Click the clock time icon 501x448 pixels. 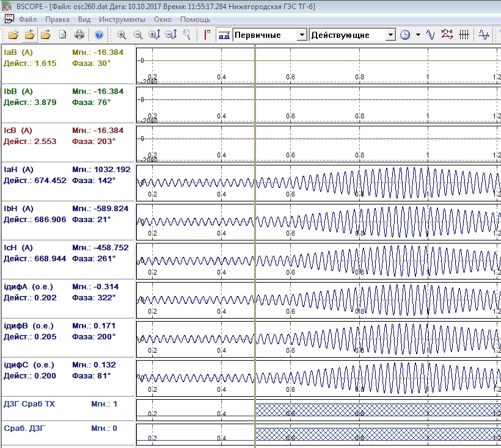405,35
